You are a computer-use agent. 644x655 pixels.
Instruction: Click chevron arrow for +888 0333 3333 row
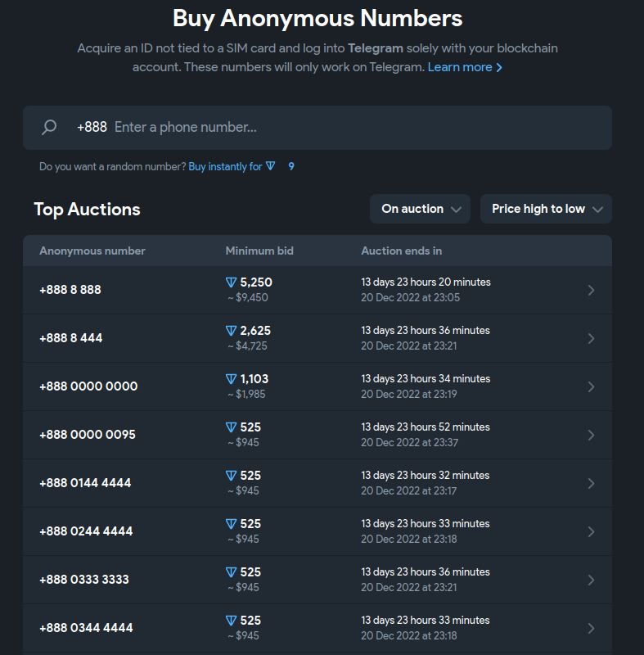click(591, 580)
